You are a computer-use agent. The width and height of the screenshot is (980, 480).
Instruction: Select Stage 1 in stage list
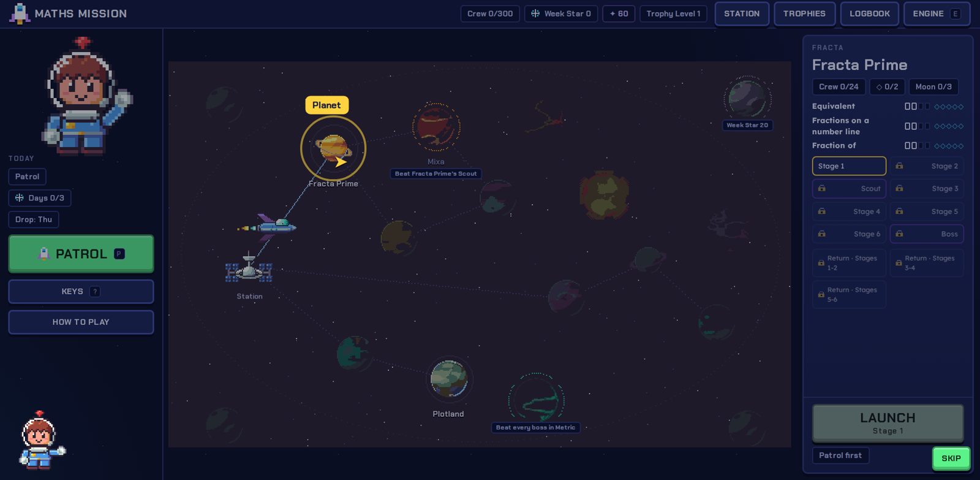click(849, 166)
